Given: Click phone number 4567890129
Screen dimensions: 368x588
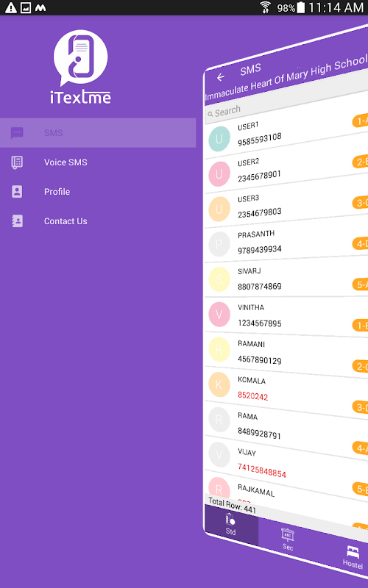Looking at the screenshot, I should pos(260,359).
